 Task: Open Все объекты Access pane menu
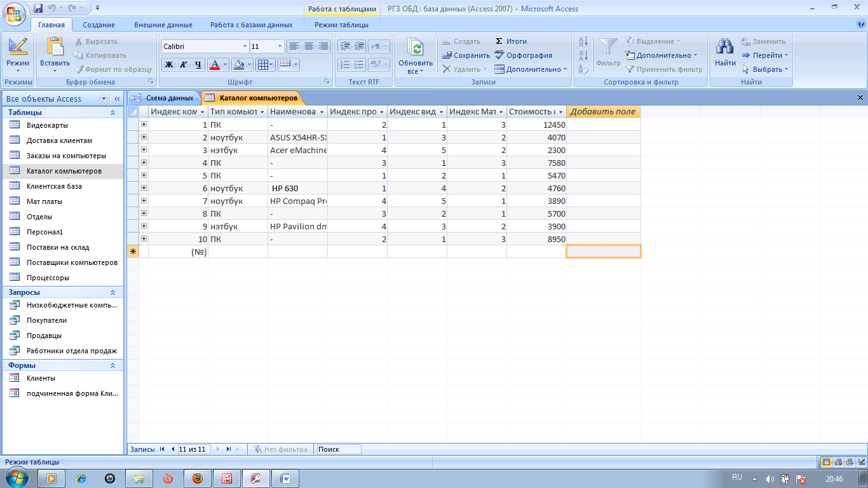click(105, 98)
